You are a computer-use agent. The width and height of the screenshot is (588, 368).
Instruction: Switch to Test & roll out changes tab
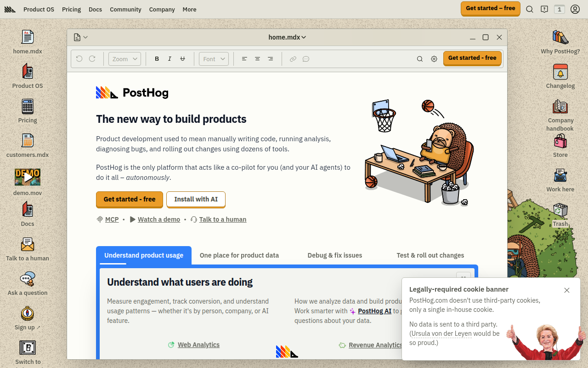point(430,255)
